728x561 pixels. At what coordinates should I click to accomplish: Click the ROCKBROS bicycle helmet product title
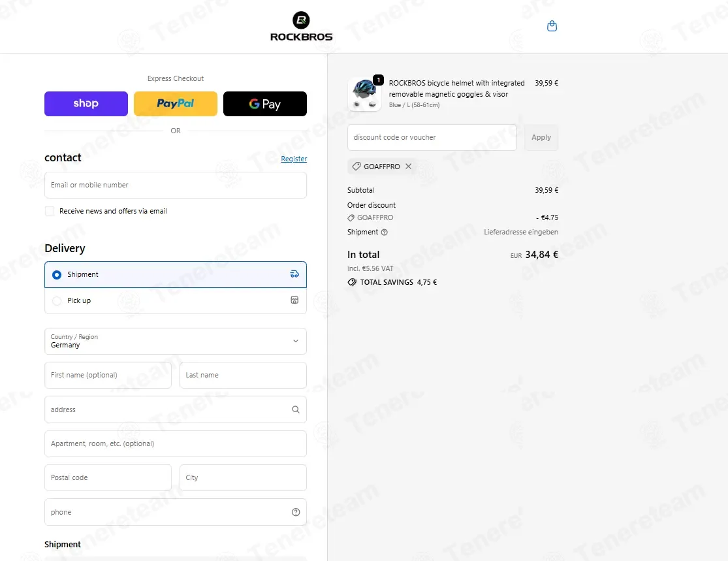pos(457,89)
